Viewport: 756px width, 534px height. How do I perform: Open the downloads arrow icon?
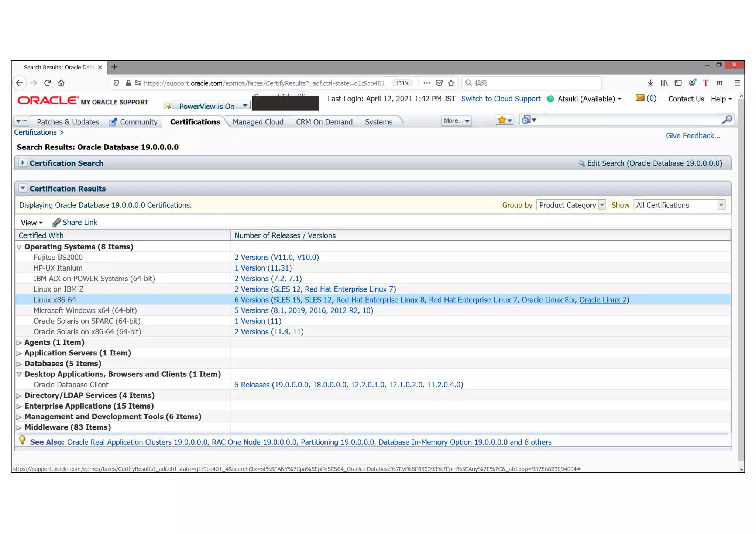click(x=650, y=83)
